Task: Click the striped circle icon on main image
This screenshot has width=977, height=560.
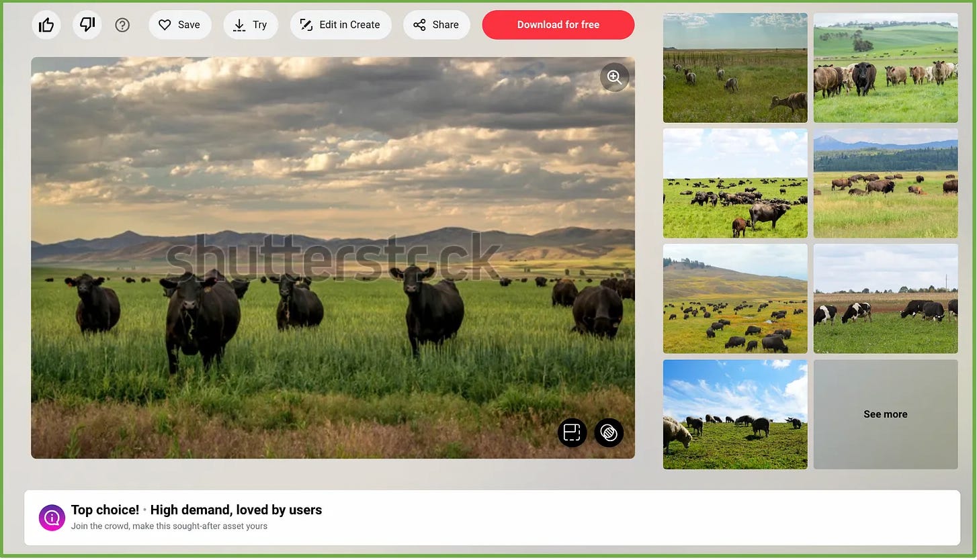Action: pos(609,432)
